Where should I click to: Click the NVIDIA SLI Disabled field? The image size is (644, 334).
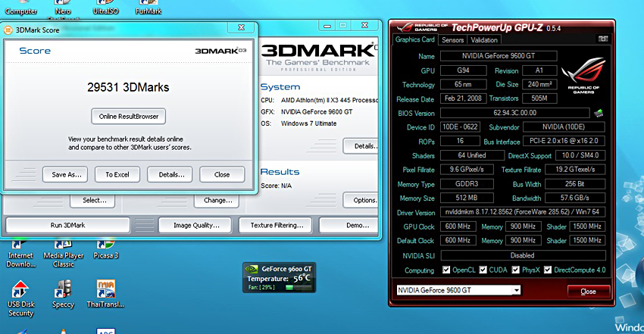click(x=523, y=255)
